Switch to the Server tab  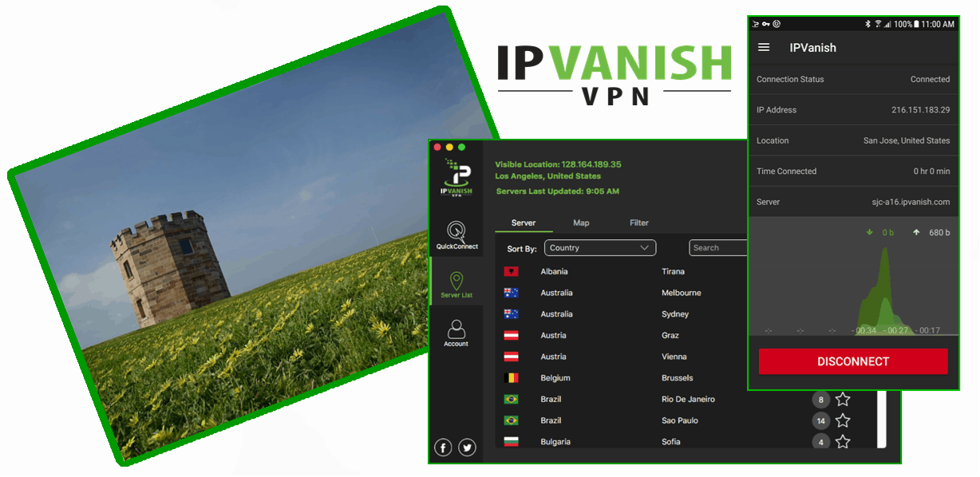(x=524, y=223)
